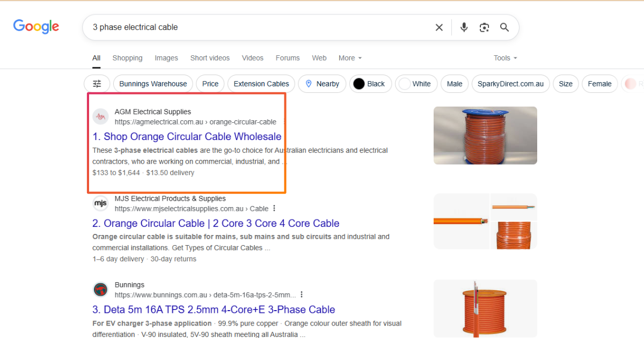
Task: Click the MJS Electrical Products favicon
Action: [100, 203]
